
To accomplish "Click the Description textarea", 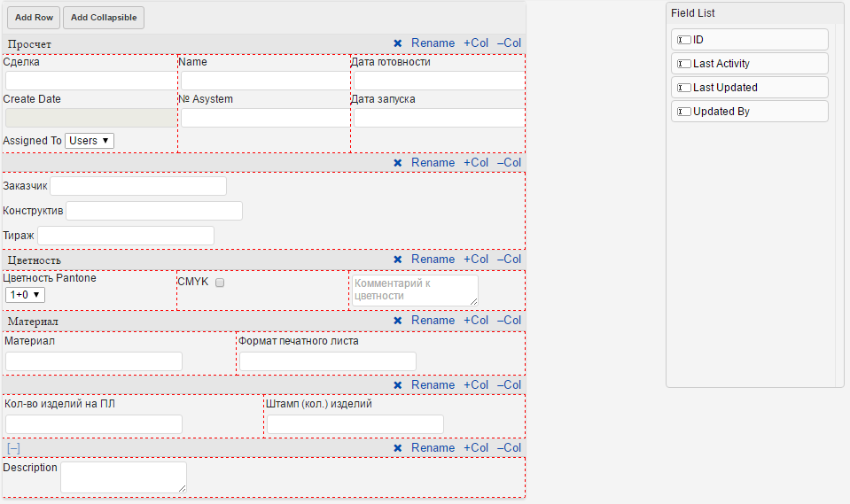I will [x=123, y=477].
